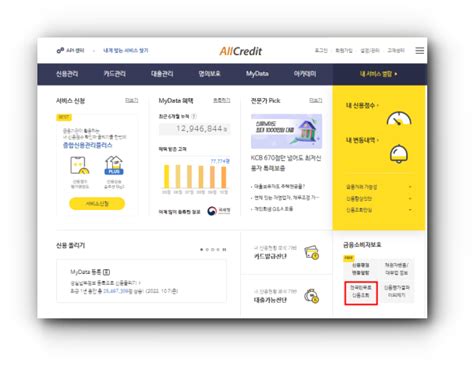Expand the third row under the bell
The width and height of the screenshot is (474, 365).
[x=379, y=210]
